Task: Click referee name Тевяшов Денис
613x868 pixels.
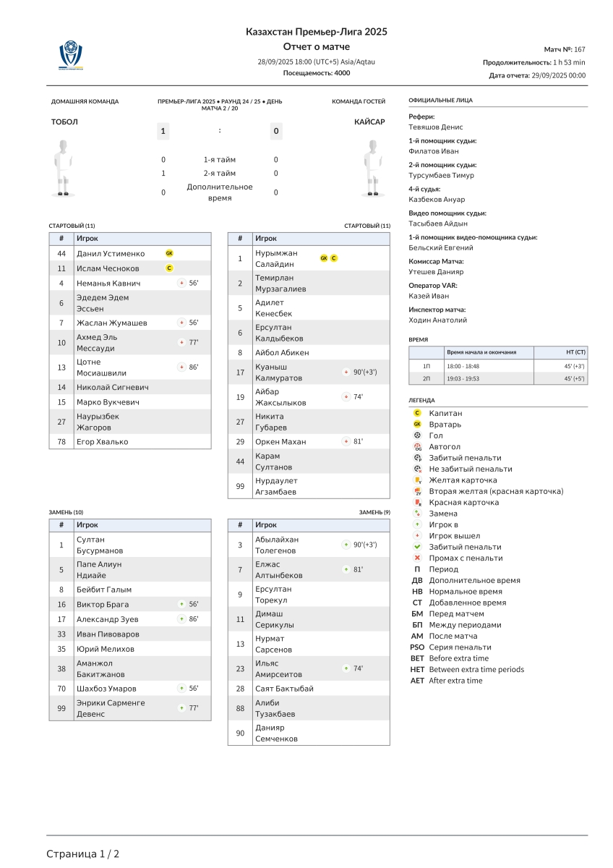Action: [x=436, y=127]
